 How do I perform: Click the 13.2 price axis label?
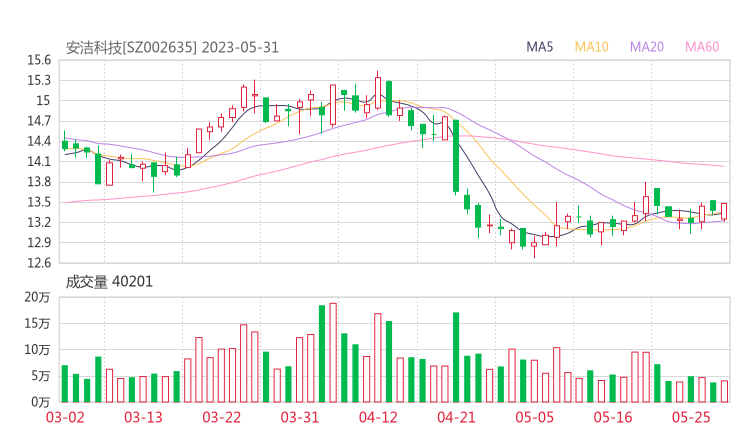(x=39, y=222)
